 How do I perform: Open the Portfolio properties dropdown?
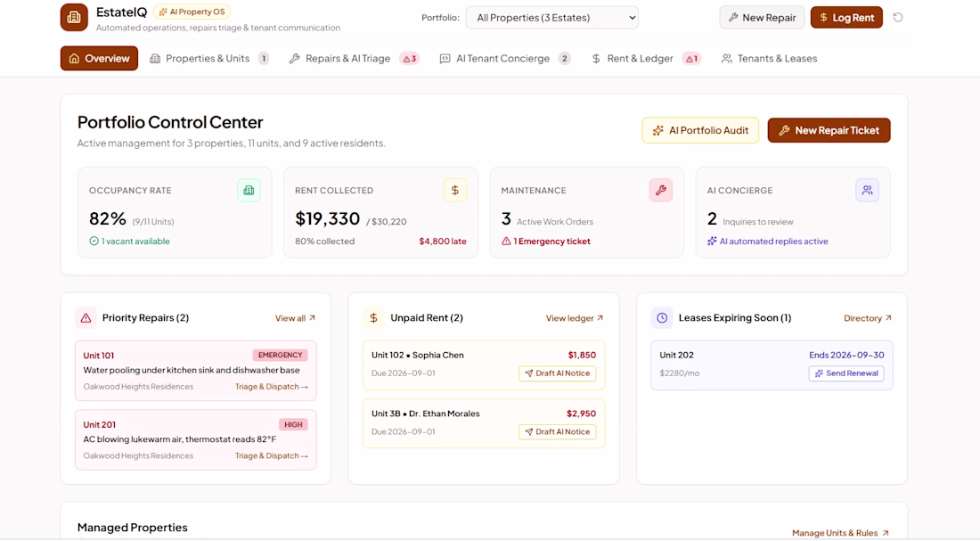[x=551, y=18]
